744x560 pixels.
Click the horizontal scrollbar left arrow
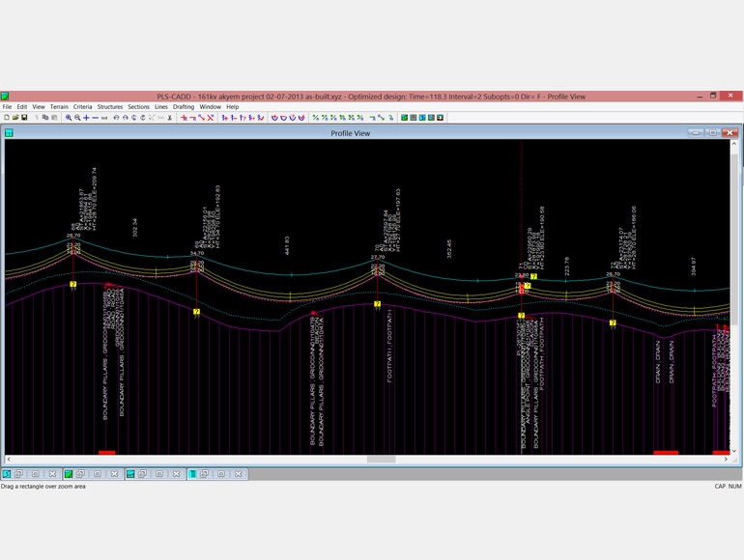click(9, 459)
